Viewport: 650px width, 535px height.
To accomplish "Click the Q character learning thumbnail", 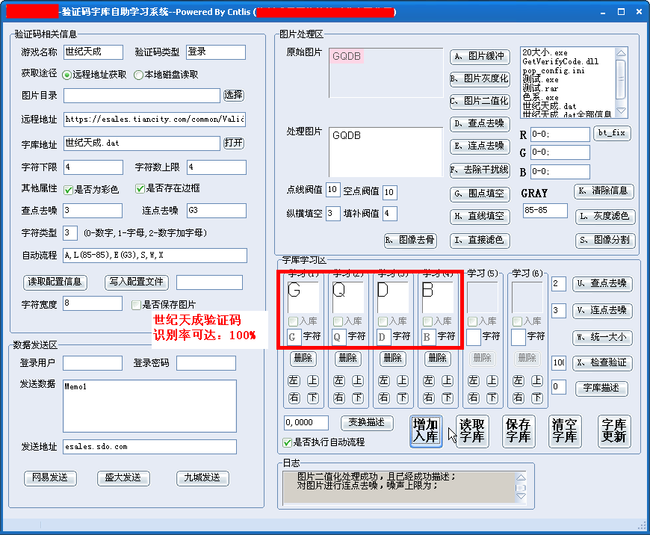I will tap(348, 298).
